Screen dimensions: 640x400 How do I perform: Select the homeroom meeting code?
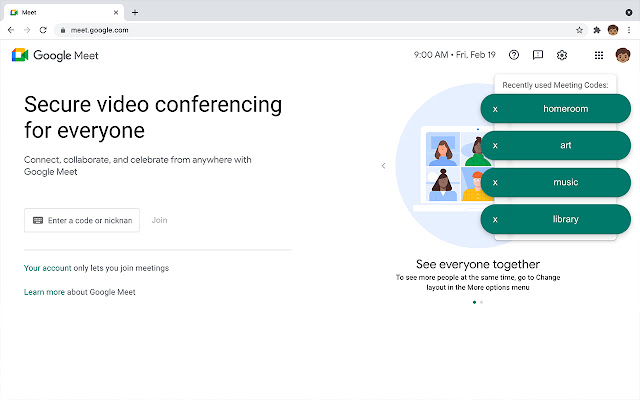click(x=565, y=108)
